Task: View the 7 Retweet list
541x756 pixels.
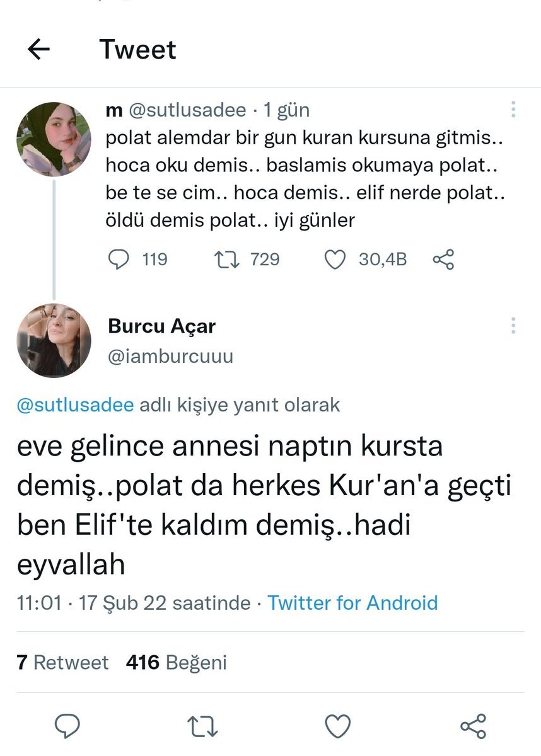Action: 62,662
